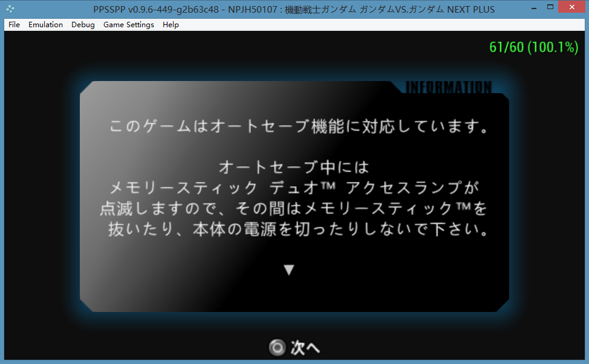Click the 次へ next label

click(x=305, y=348)
